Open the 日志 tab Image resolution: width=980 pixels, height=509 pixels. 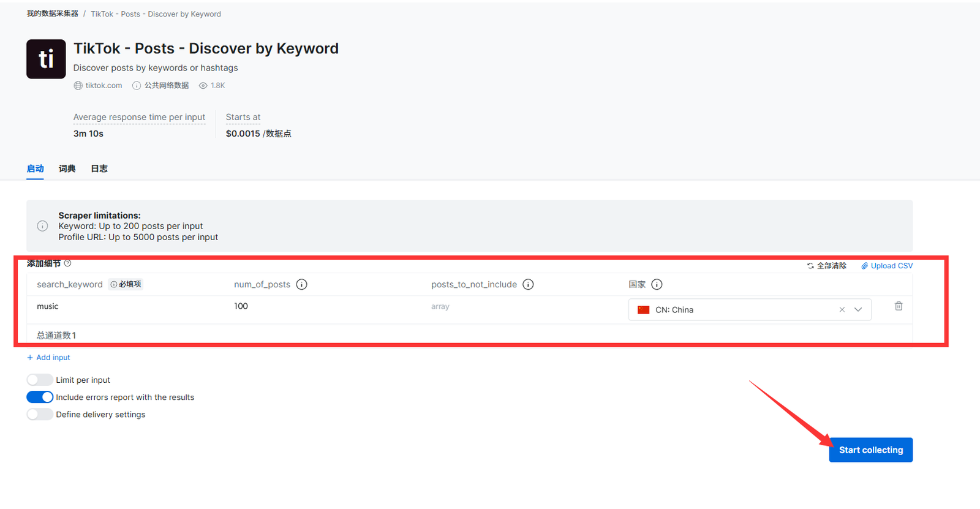[99, 168]
